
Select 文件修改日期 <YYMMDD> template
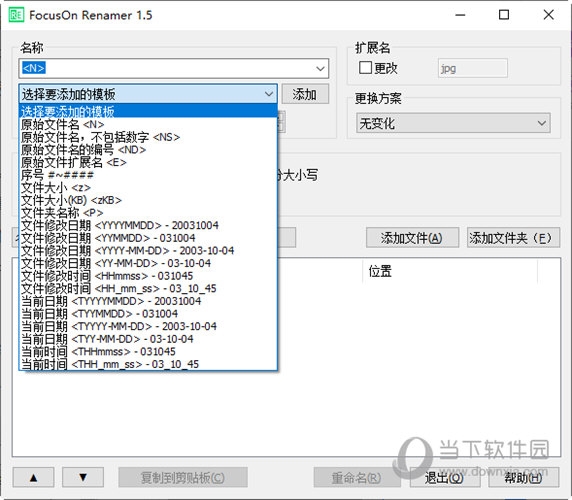coord(148,238)
